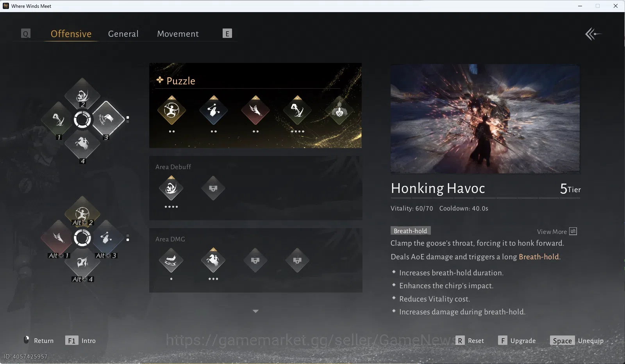Select skill slot 2 on the upper wheel

[82, 95]
